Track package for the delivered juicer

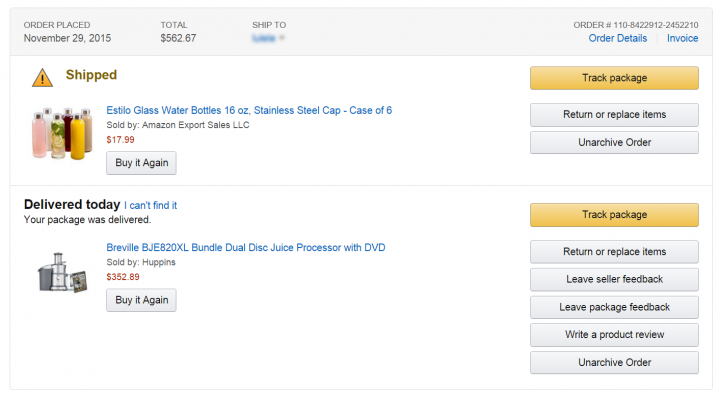pos(614,215)
